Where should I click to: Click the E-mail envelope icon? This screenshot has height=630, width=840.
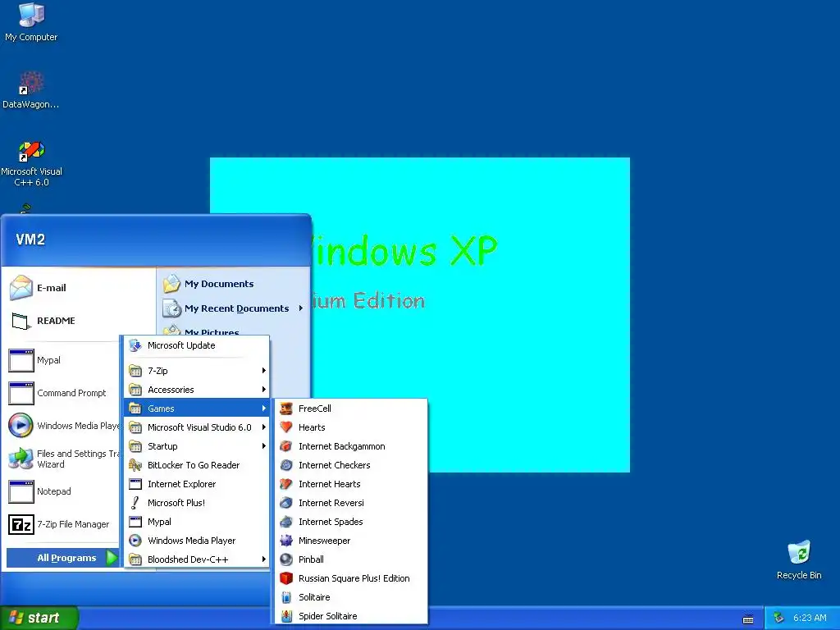pos(21,288)
